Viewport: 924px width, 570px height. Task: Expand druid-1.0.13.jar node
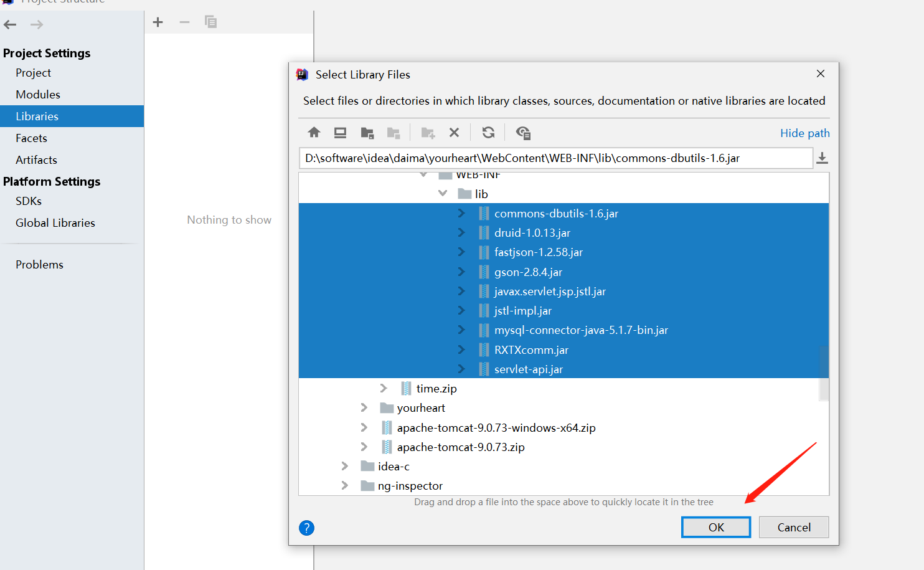[x=461, y=233]
